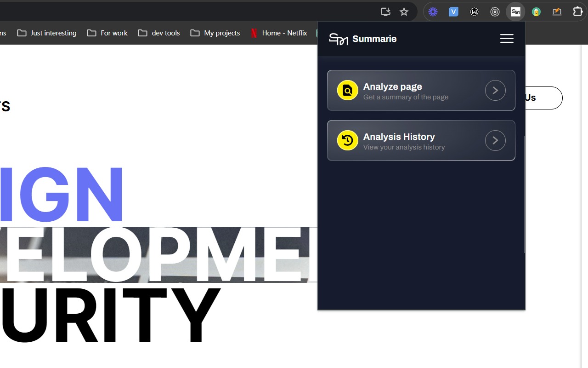Open the Summarie hamburger menu
Image resolution: width=588 pixels, height=368 pixels.
click(507, 39)
